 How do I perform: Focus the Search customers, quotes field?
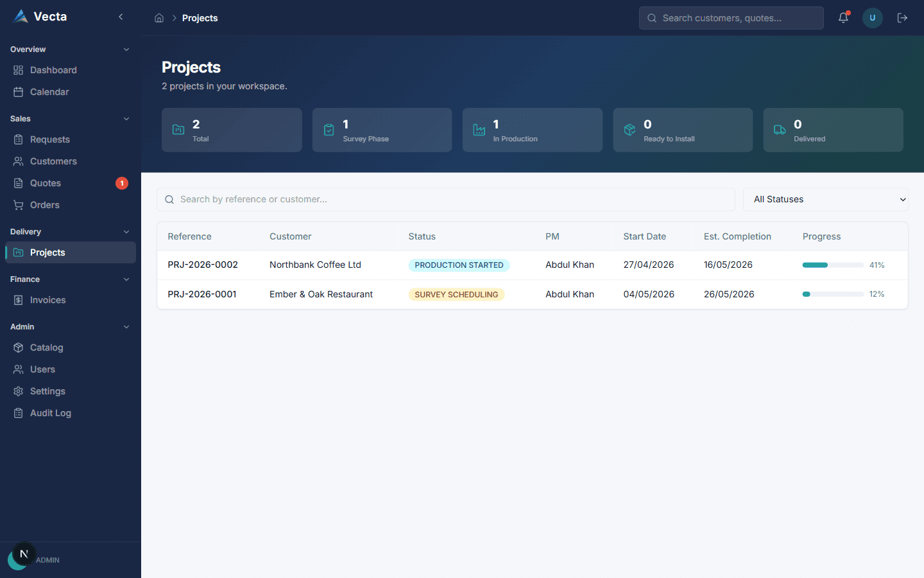[732, 18]
